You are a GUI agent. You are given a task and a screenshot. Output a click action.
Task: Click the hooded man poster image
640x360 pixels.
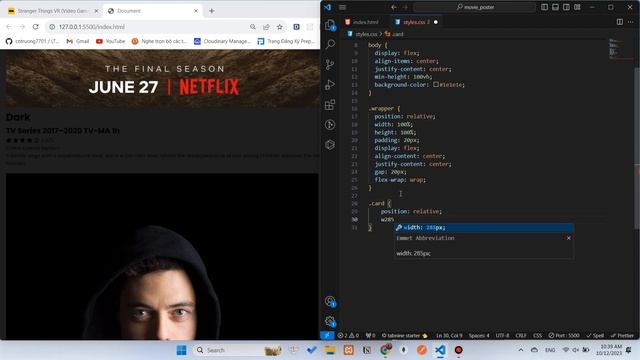(x=162, y=256)
